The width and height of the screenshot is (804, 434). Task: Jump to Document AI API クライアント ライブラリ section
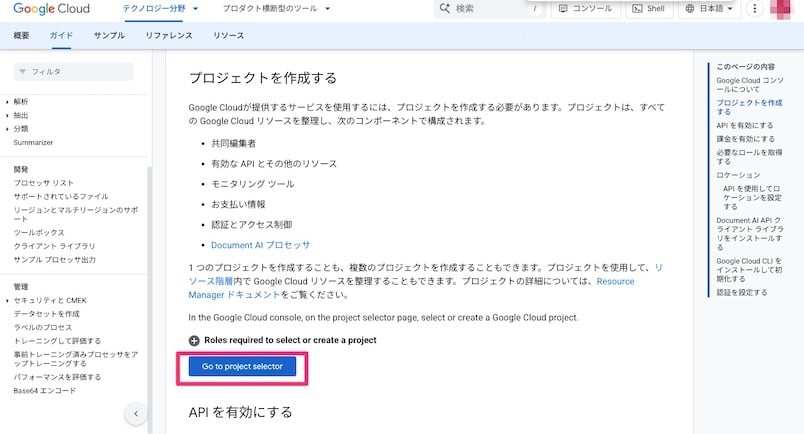[x=750, y=233]
